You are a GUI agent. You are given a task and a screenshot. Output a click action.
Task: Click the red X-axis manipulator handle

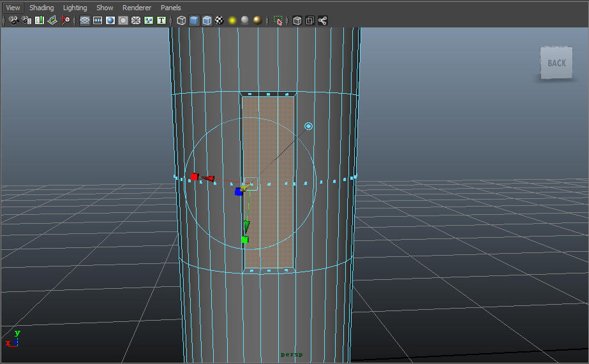194,177
